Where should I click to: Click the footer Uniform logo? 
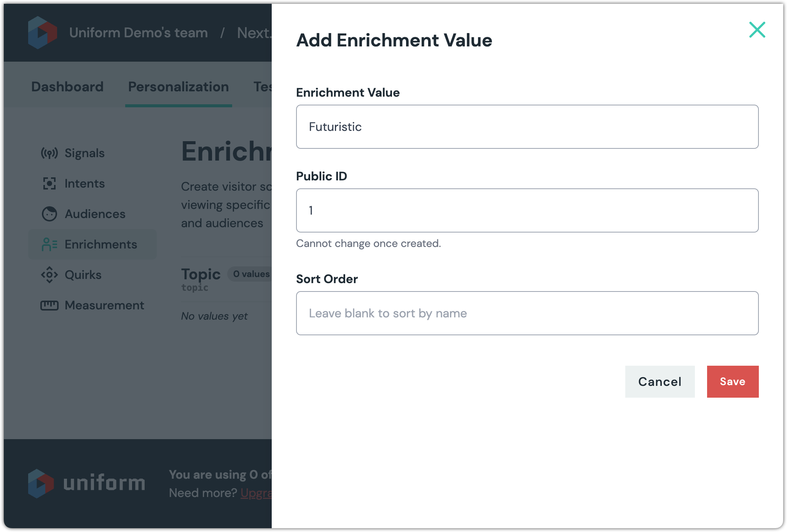(x=87, y=483)
